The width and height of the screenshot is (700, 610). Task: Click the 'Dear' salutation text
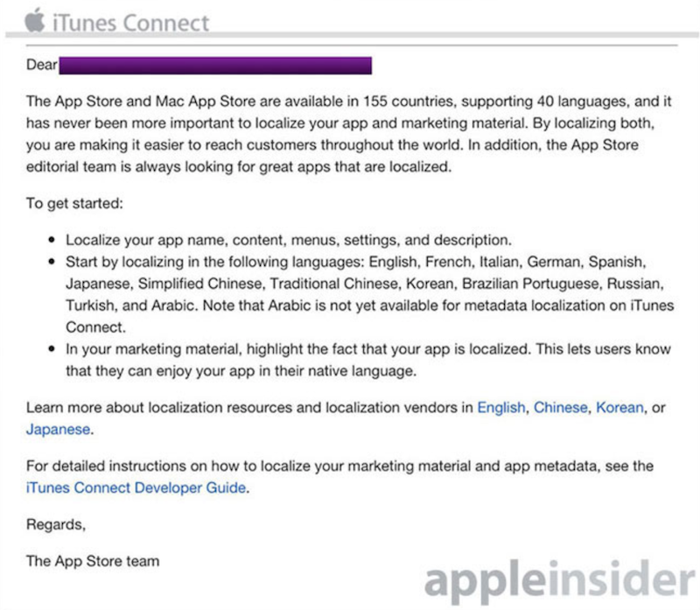41,65
